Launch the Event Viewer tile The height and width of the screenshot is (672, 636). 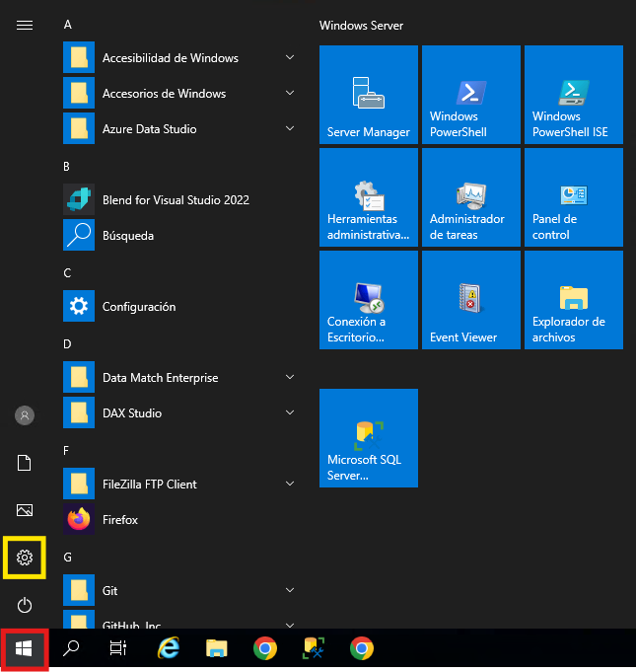tap(471, 300)
